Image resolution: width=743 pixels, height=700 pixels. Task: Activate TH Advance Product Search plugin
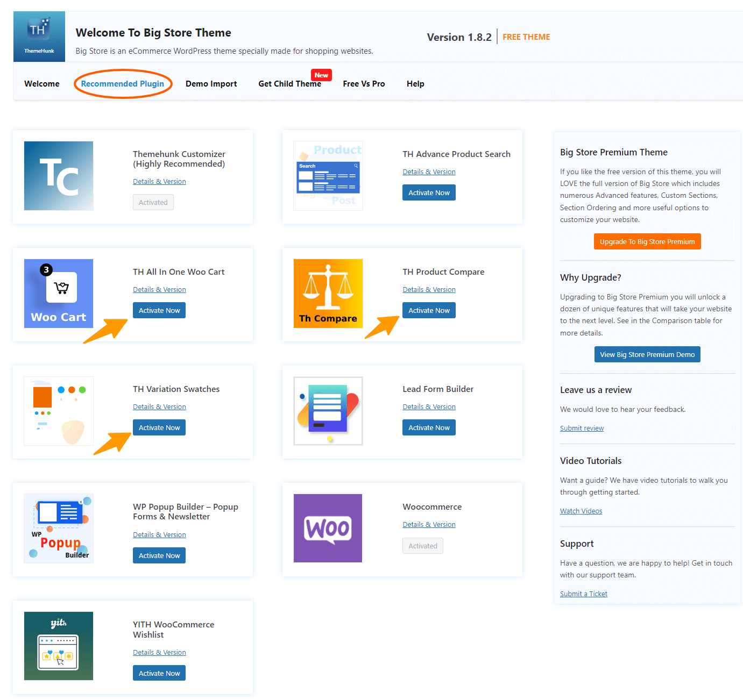point(429,192)
